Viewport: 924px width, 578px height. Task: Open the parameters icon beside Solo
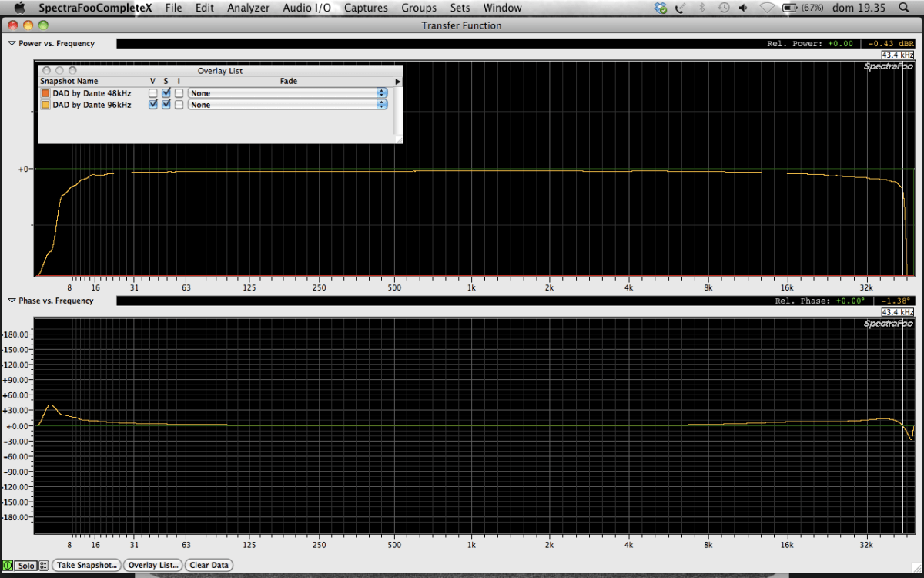tap(43, 565)
